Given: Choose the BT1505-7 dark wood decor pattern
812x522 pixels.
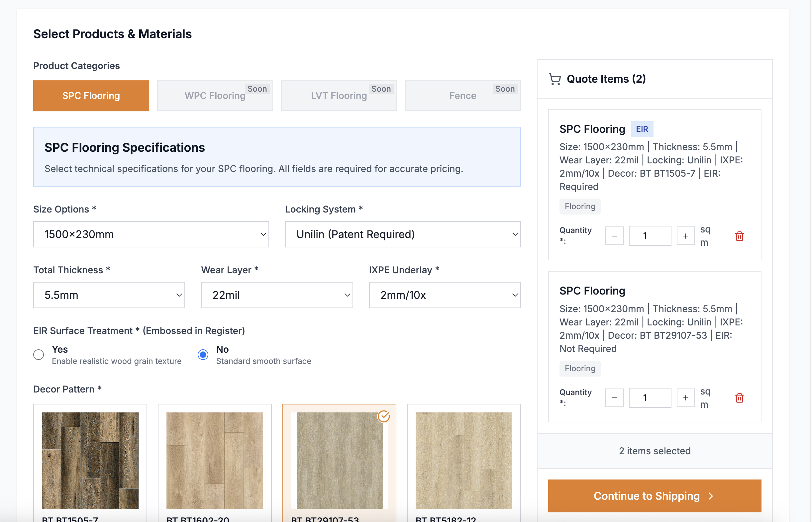Looking at the screenshot, I should pyautogui.click(x=90, y=460).
